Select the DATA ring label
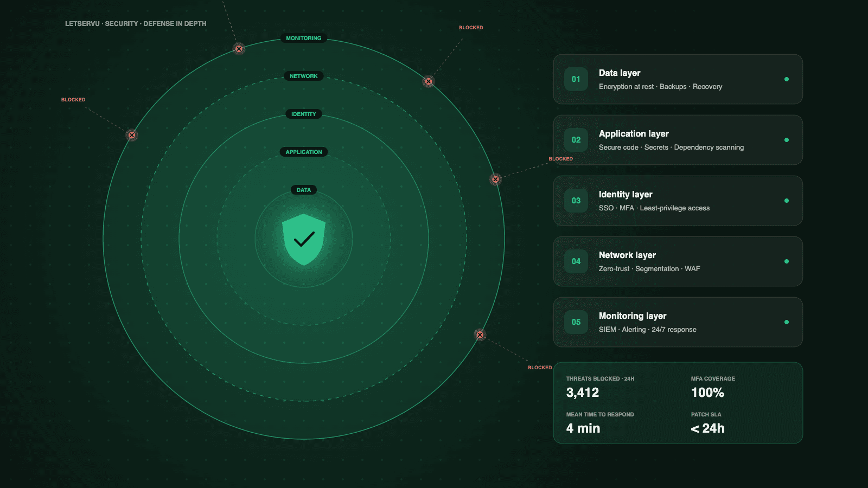This screenshot has width=868, height=488. pos(304,190)
